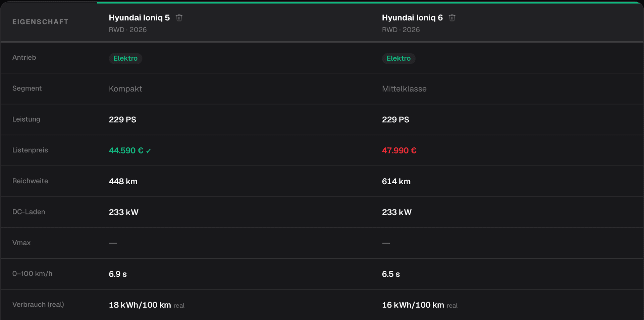Select the 18 kWh/100 km consumption value
Screen dimensions: 644x320
140,305
